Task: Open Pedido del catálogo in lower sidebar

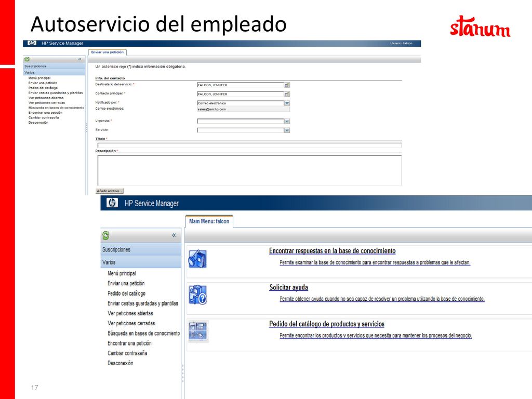Action: (x=127, y=293)
